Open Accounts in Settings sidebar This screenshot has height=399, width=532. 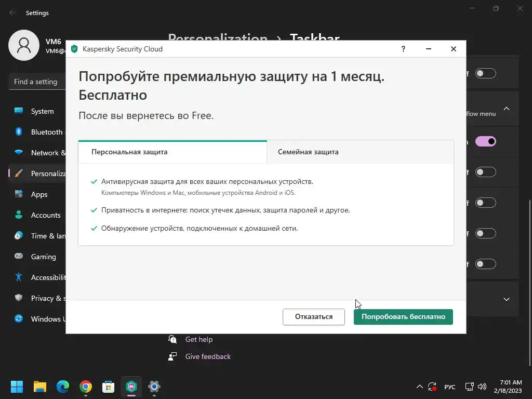[x=37, y=215]
